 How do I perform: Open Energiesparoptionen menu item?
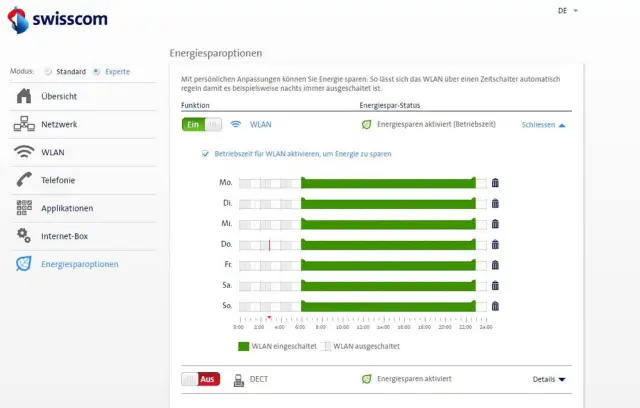pyautogui.click(x=83, y=264)
